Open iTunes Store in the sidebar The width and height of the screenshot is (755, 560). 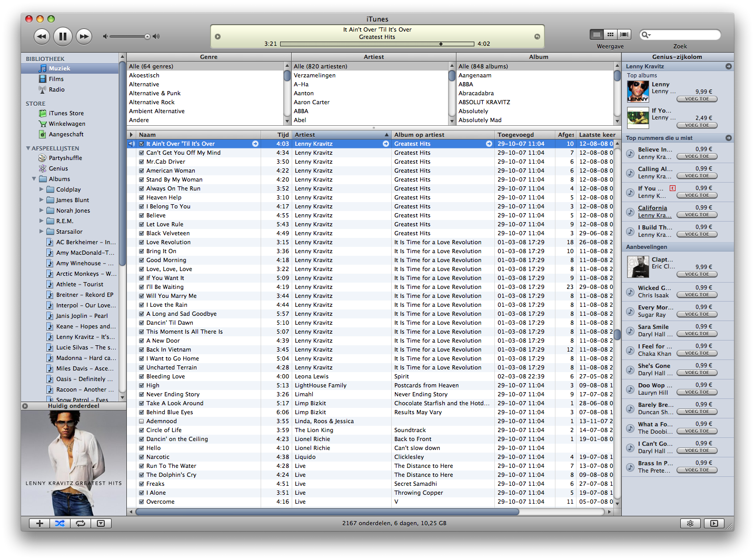pyautogui.click(x=66, y=113)
